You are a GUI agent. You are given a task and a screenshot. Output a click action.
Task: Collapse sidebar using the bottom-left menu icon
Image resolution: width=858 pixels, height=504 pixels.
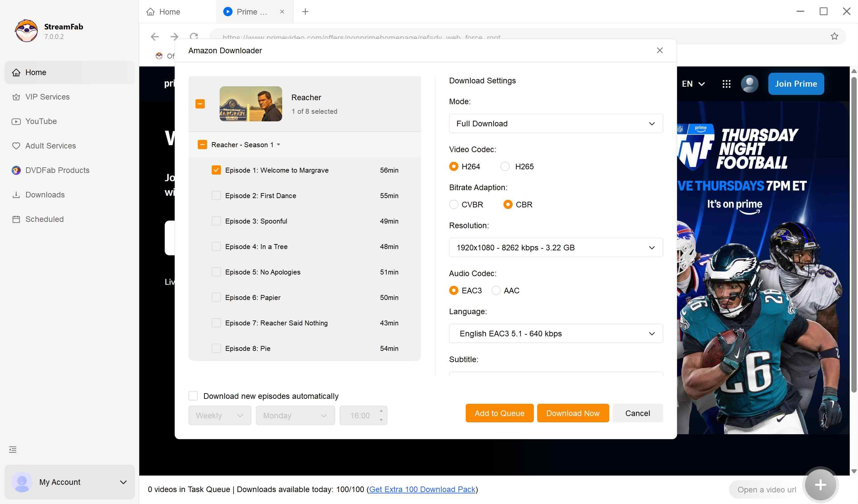tap(13, 449)
